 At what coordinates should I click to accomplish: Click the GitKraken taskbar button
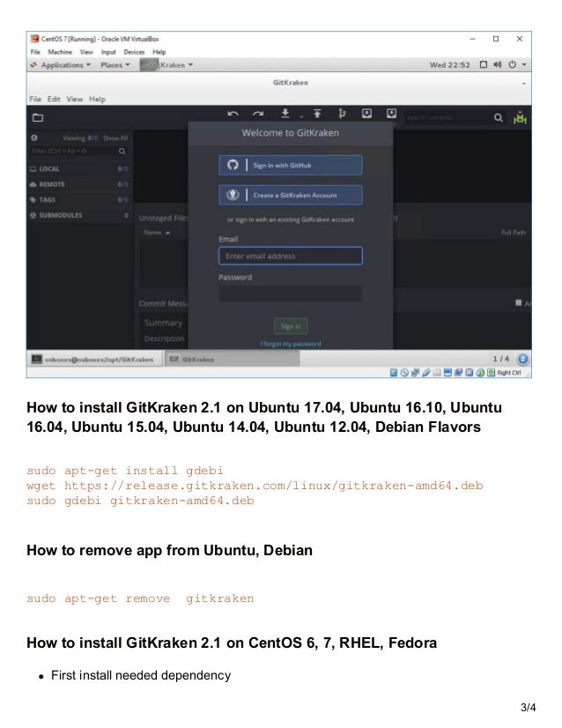coord(232,359)
